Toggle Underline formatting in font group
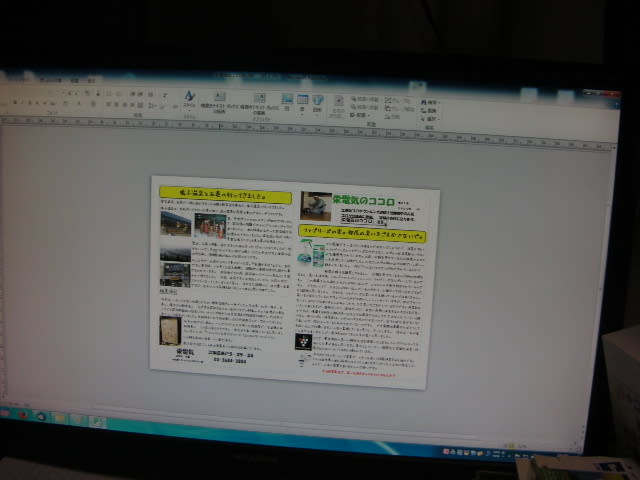The height and width of the screenshot is (480, 640). pyautogui.click(x=30, y=103)
